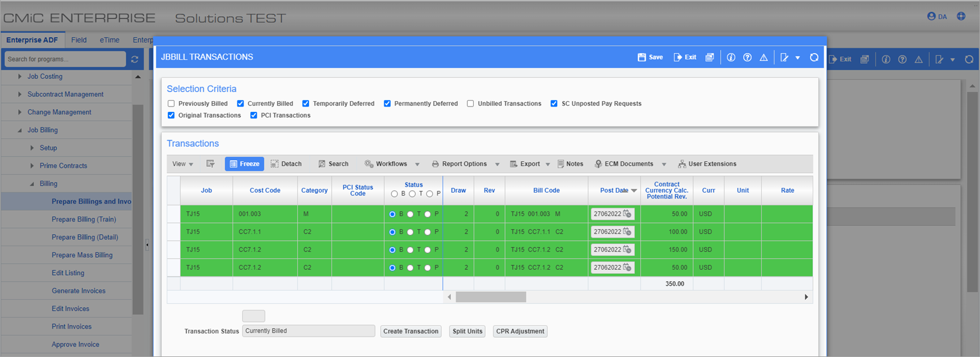This screenshot has height=357, width=980.
Task: Expand the ECM Documents dropdown arrow
Action: click(664, 164)
